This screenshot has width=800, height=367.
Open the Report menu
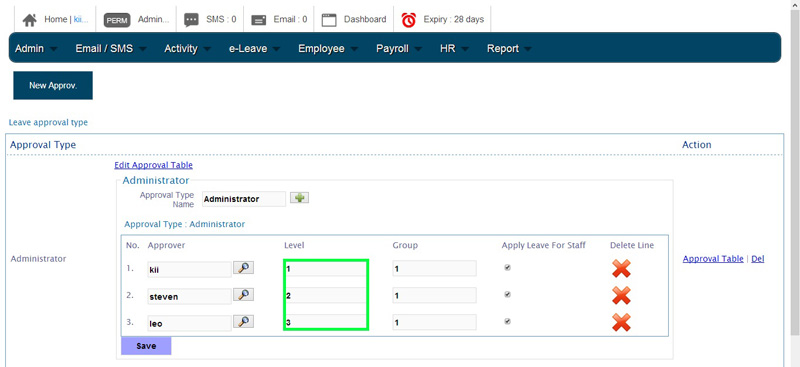(x=503, y=48)
